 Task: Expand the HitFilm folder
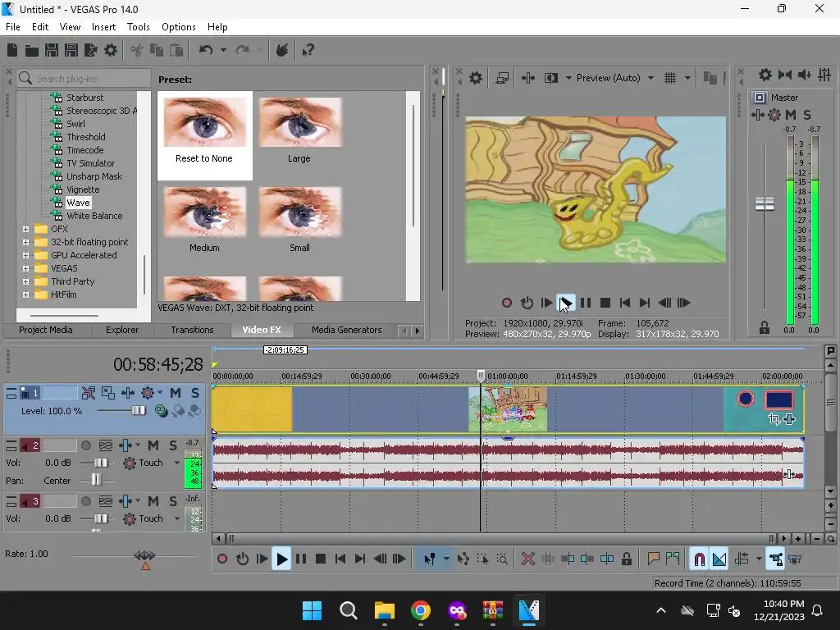pos(25,294)
